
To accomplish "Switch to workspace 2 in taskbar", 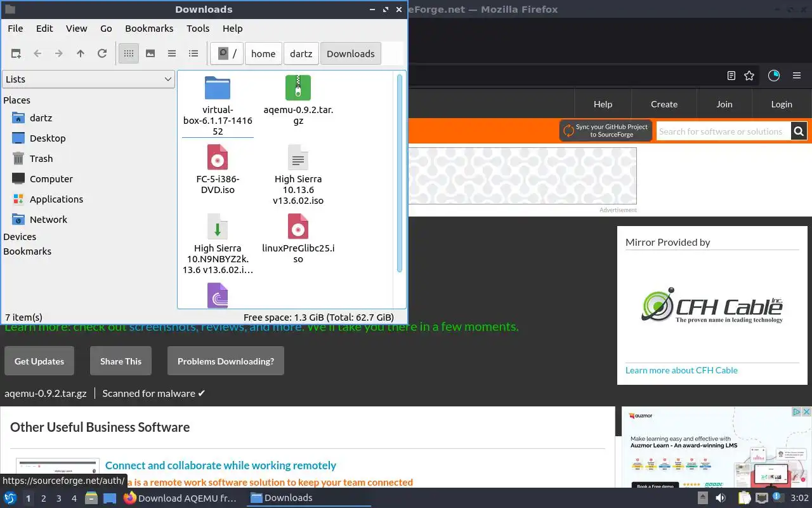I will point(43,498).
